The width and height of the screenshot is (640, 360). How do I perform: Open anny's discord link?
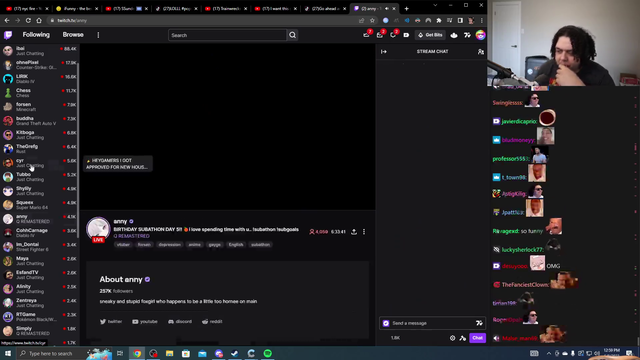pos(180,322)
